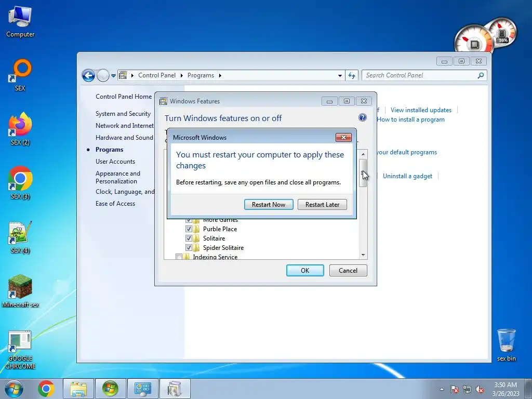Enable the Indexing Service checkbox

(179, 257)
